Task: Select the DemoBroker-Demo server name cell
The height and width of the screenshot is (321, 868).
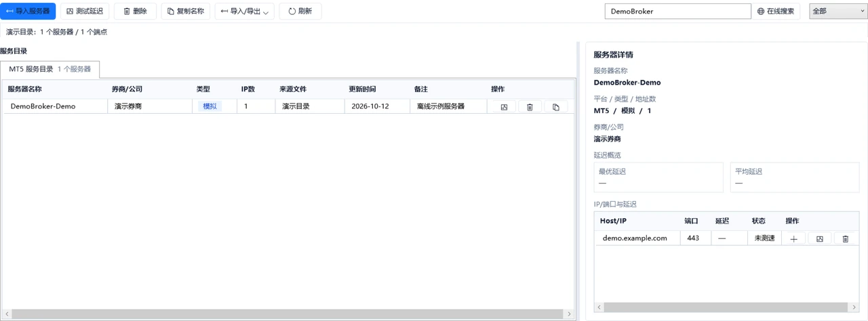Action: click(55, 106)
